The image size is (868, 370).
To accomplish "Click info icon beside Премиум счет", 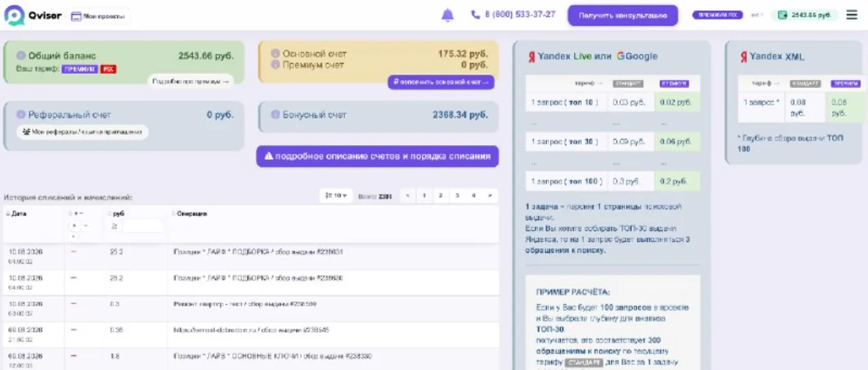I will coord(275,64).
